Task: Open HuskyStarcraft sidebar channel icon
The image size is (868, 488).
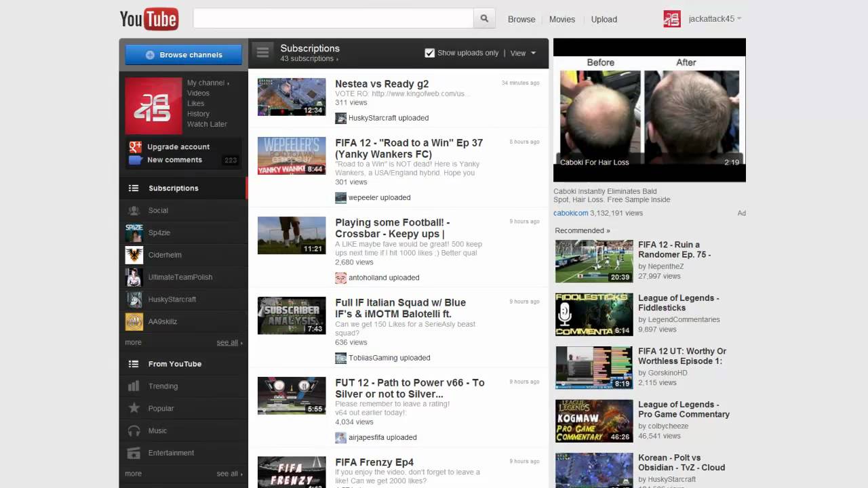Action: point(134,299)
